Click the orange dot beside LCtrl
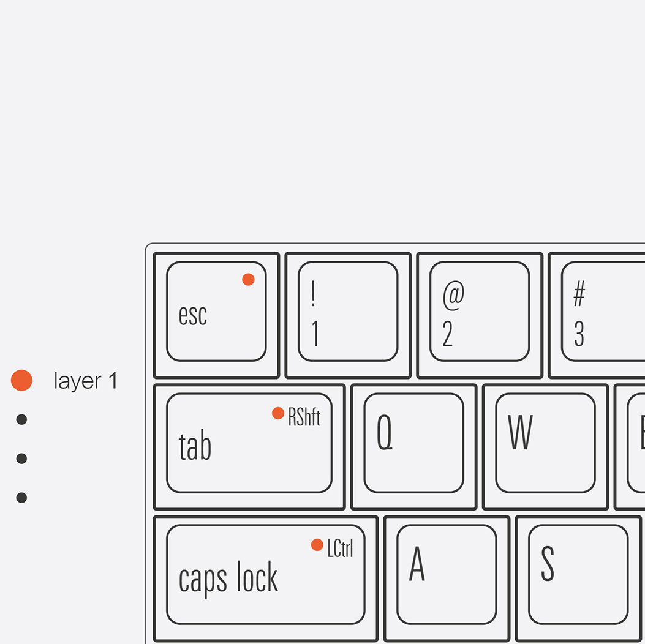 317,545
